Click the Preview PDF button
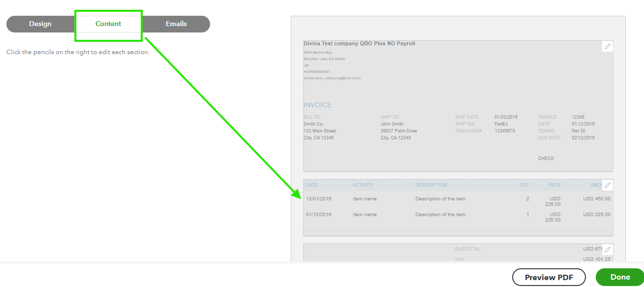 [x=549, y=277]
